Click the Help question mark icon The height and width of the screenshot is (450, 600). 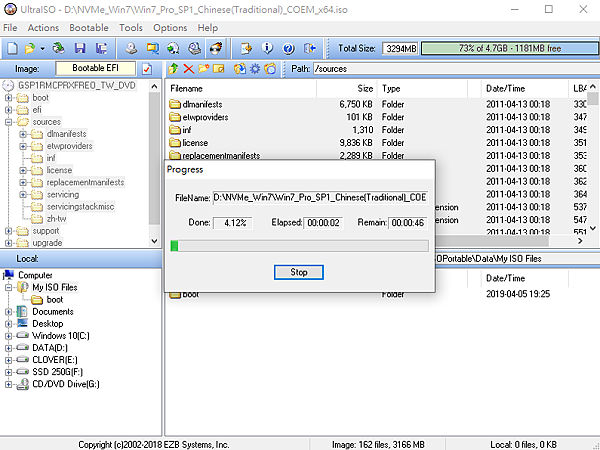point(288,49)
